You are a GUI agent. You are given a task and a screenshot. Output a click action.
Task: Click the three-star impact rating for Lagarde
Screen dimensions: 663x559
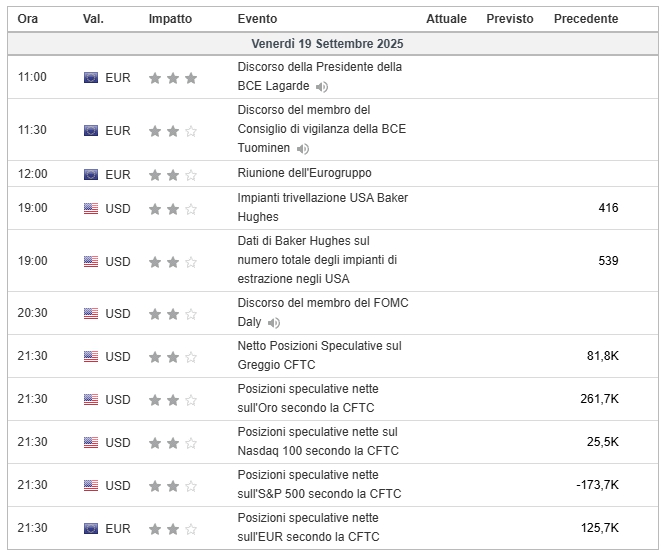(173, 77)
